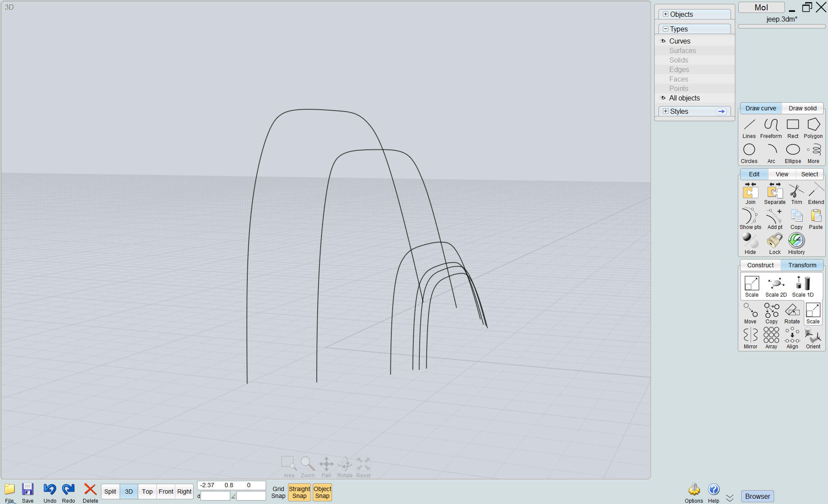Click the Join edit tool

coord(750,194)
